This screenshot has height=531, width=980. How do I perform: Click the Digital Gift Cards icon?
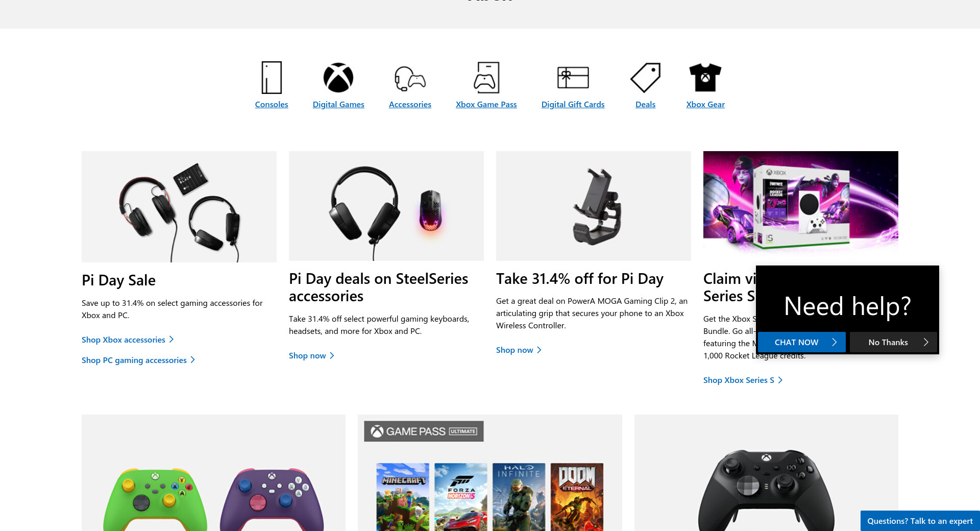pyautogui.click(x=573, y=78)
